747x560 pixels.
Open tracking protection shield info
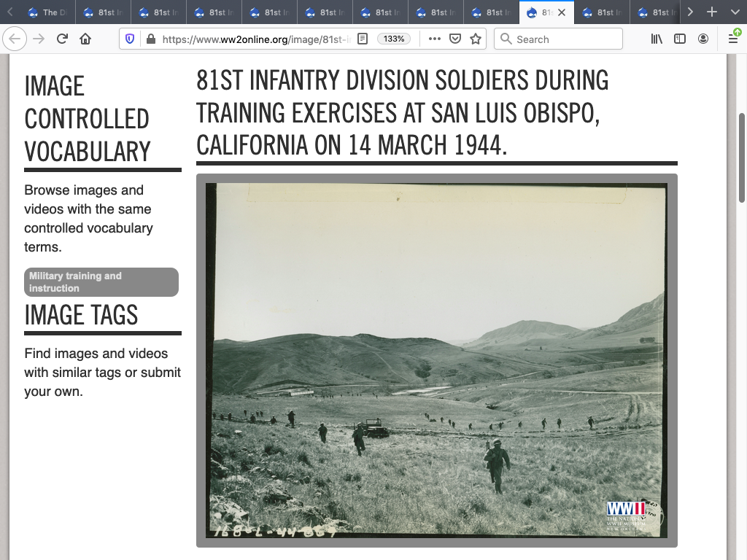(x=130, y=39)
